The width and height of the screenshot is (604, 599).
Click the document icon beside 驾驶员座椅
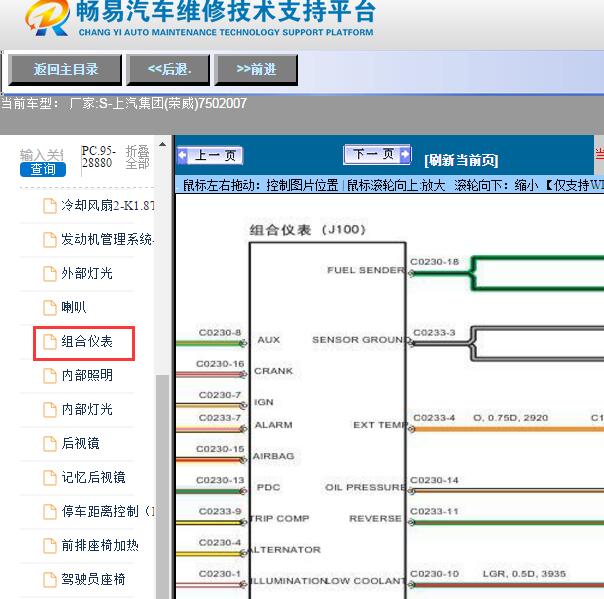coord(50,579)
